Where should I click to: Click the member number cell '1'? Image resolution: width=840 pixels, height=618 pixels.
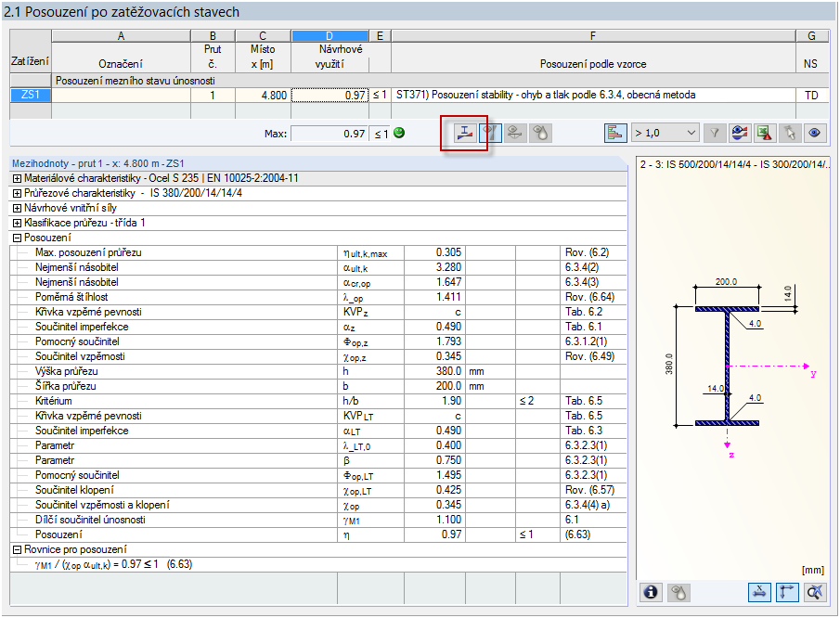click(x=213, y=96)
